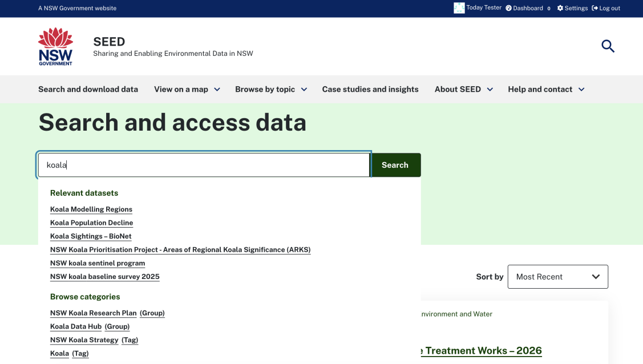Click the Dashboard gauge icon
Image resolution: width=643 pixels, height=364 pixels.
(x=508, y=8)
